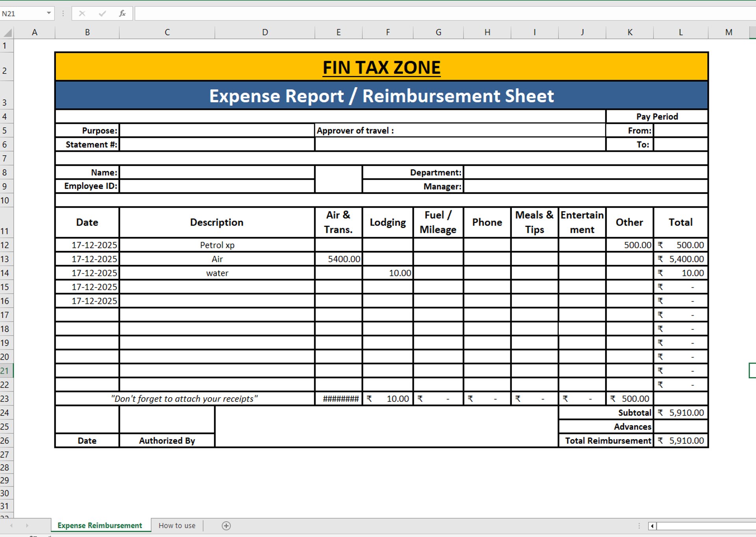Screen dimensions: 756x537
Task: Click horizontal scrollbar left arrow
Action: point(652,526)
